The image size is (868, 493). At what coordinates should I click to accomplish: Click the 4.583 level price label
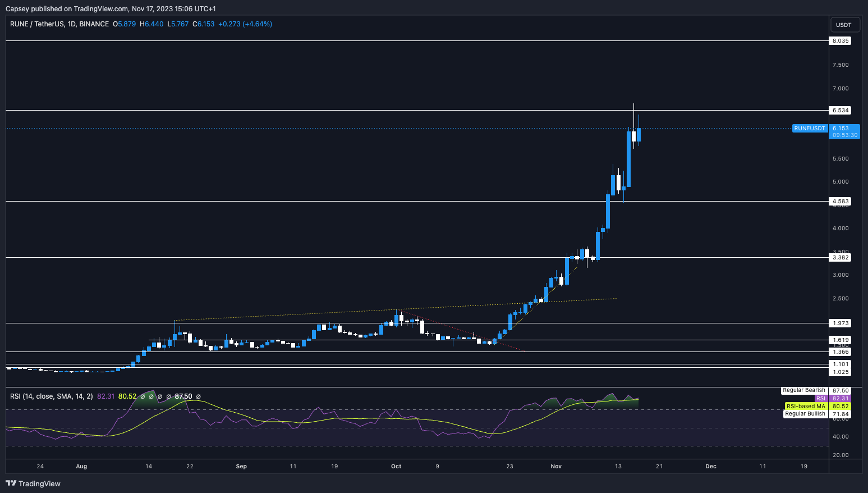tap(840, 202)
